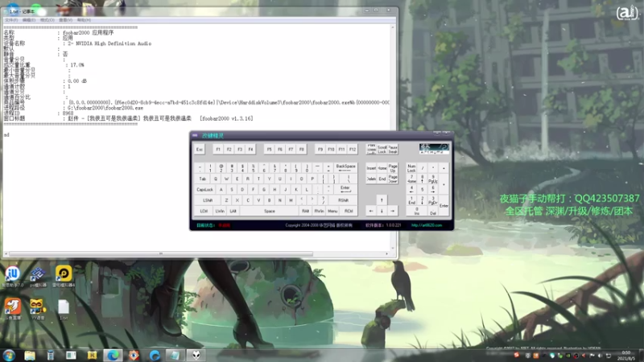Open the Microsoft Edge taskbar button
This screenshot has height=362, width=644.
point(113,356)
